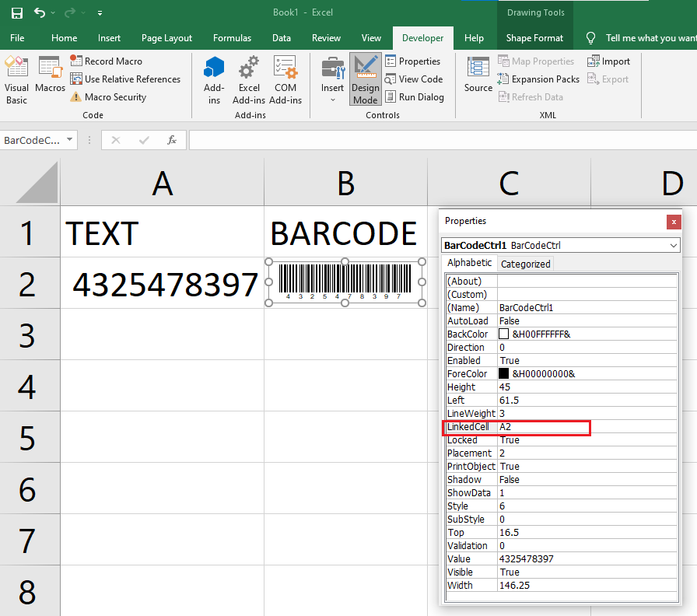Open the XML Source pane
The image size is (697, 616).
478,75
